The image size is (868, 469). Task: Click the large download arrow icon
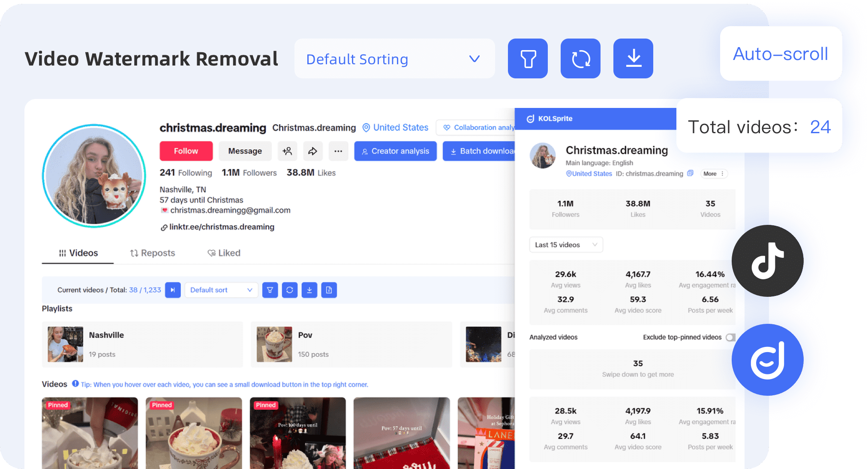[x=633, y=59]
